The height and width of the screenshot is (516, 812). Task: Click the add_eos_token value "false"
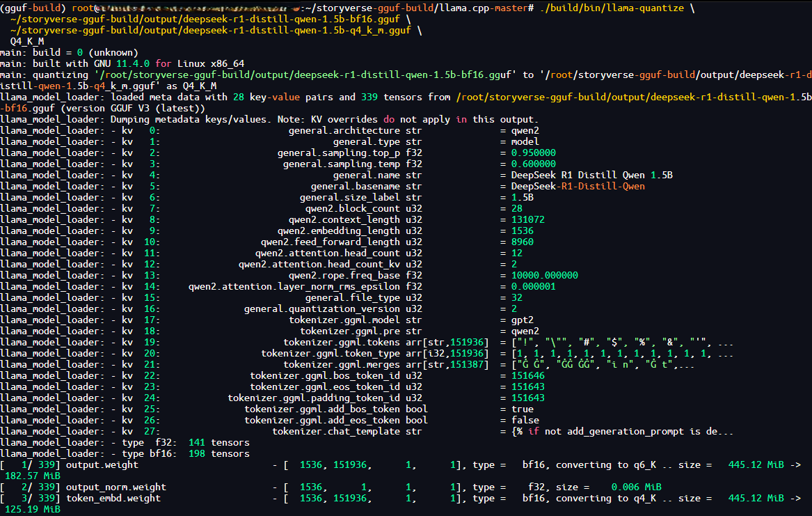pyautogui.click(x=525, y=420)
